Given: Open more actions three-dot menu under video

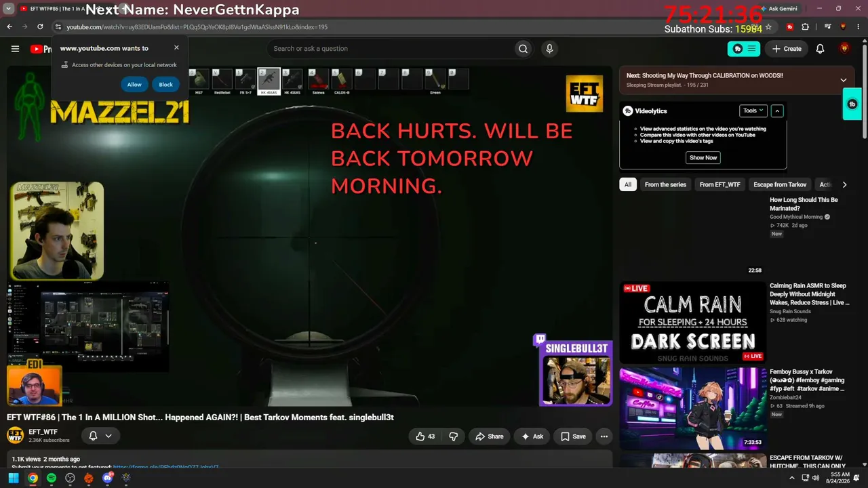Looking at the screenshot, I should [x=604, y=436].
